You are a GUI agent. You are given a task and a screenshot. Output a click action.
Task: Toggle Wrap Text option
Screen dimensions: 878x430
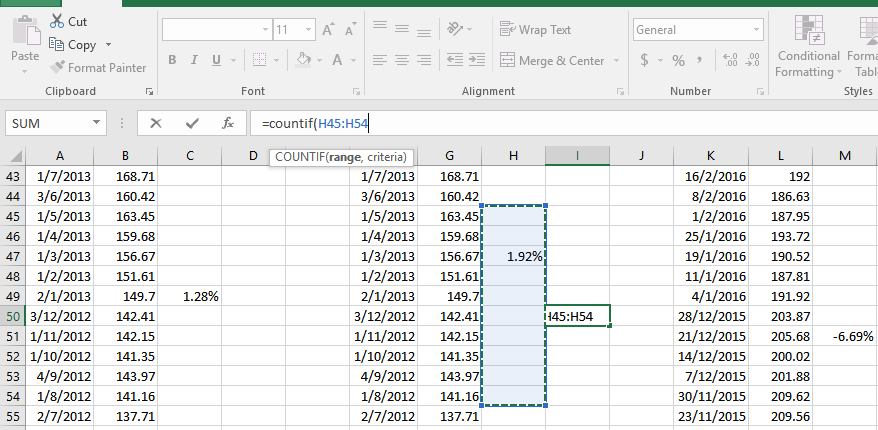pyautogui.click(x=535, y=30)
